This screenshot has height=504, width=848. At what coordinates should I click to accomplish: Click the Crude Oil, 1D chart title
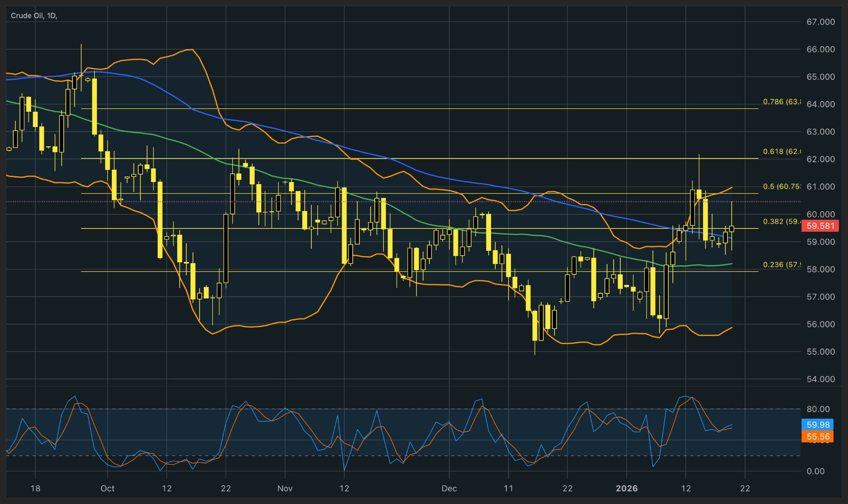tap(34, 16)
